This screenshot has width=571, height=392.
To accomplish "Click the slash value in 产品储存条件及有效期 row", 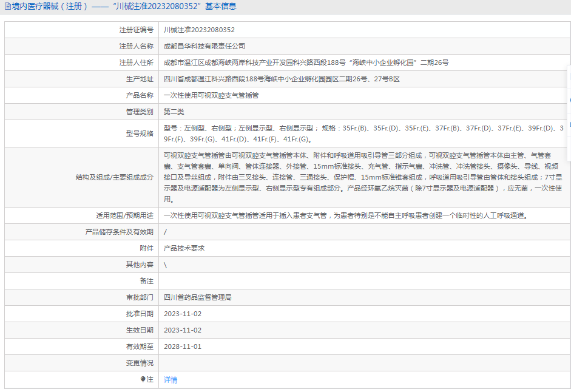I will [165, 232].
